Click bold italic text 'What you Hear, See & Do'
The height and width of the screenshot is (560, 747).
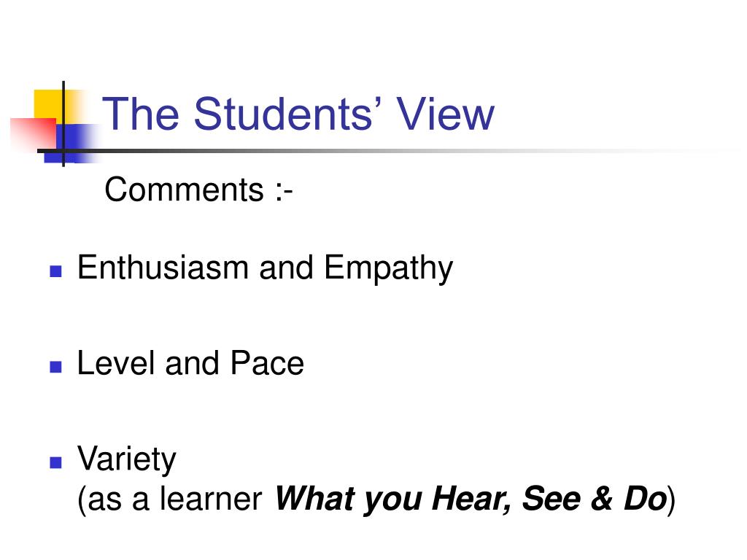471,499
